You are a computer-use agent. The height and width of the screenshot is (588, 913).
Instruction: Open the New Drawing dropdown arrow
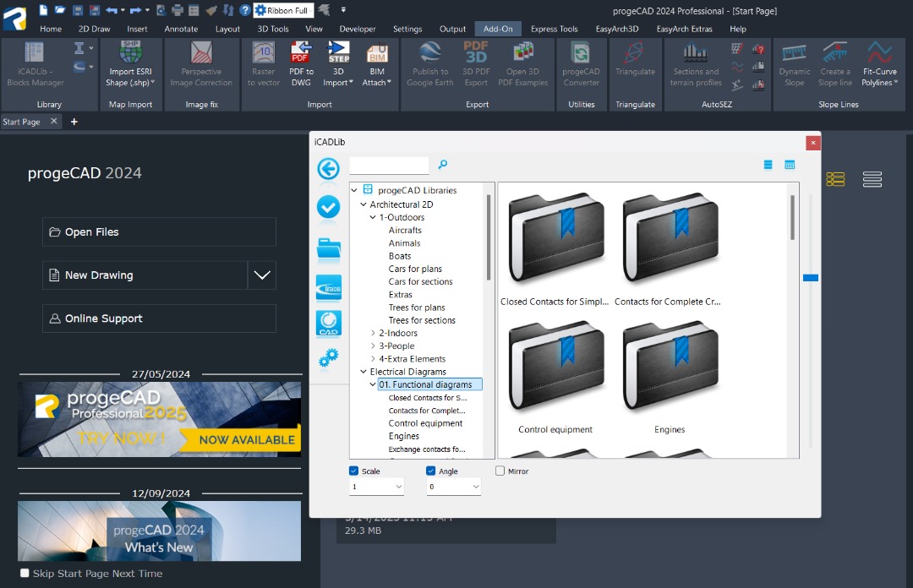tap(262, 275)
